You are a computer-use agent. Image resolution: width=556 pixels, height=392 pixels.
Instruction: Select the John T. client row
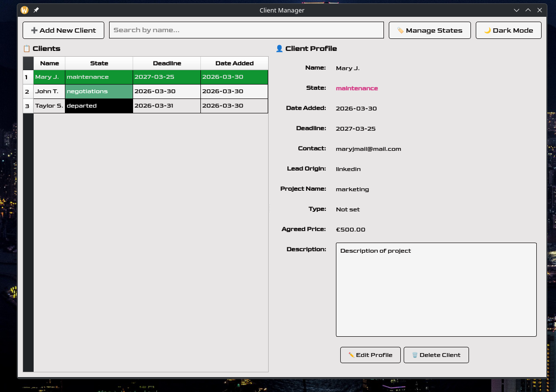49,92
